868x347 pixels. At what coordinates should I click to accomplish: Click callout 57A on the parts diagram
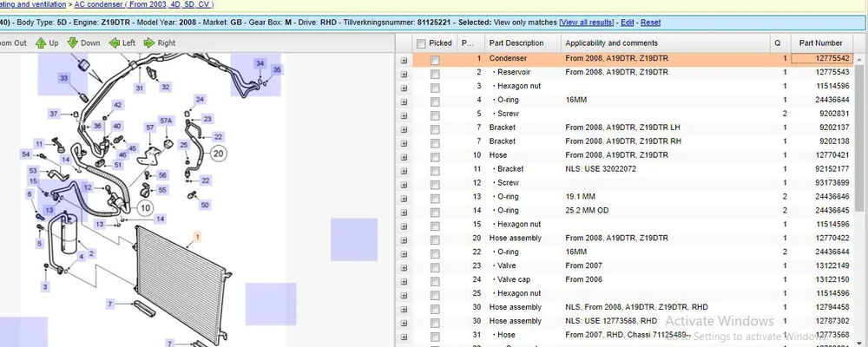166,121
